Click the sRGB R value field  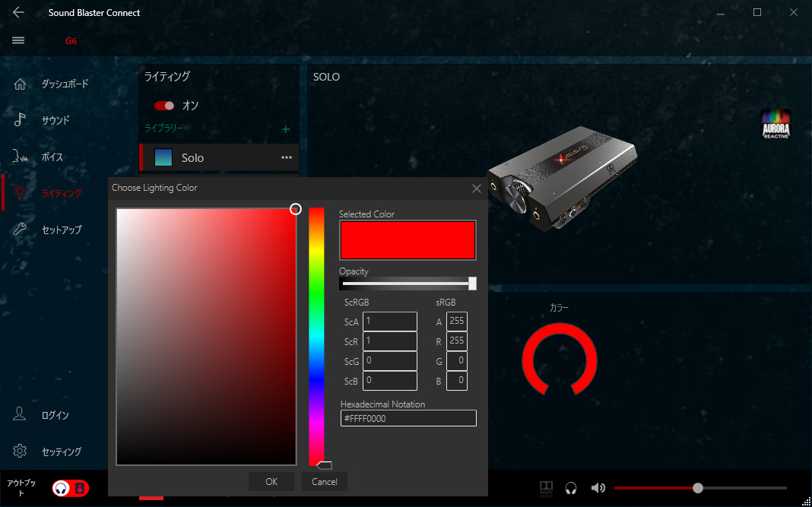point(457,341)
